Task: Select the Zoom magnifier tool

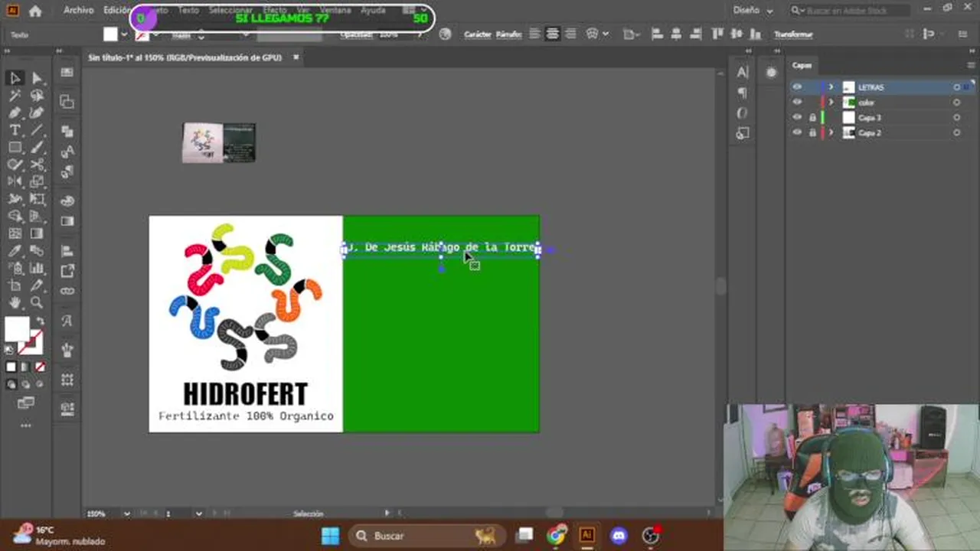Action: click(x=37, y=303)
